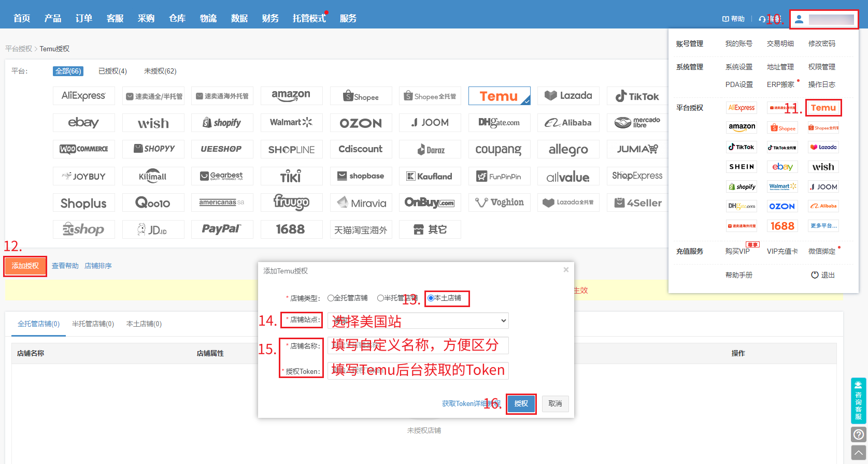Image resolution: width=868 pixels, height=464 pixels.
Task: Open 修改密码 in account panel
Action: 822,44
